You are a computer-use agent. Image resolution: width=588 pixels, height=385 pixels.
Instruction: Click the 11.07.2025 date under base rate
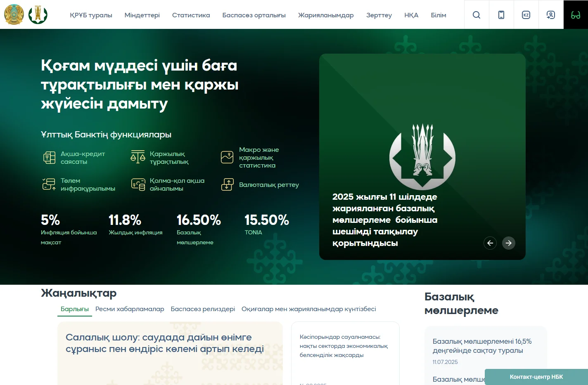445,362
